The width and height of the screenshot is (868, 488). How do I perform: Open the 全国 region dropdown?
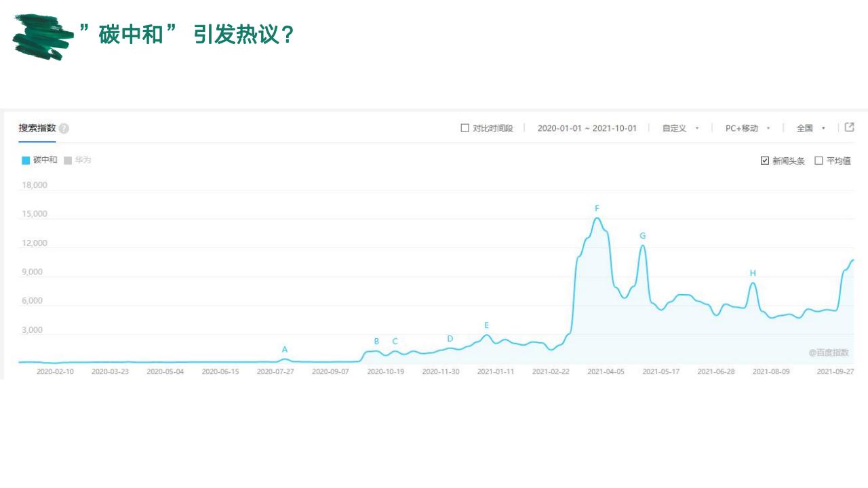(x=810, y=128)
